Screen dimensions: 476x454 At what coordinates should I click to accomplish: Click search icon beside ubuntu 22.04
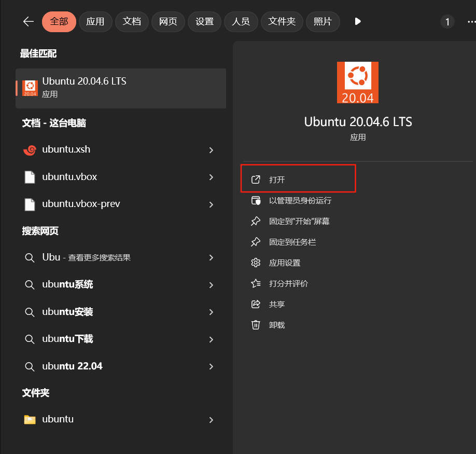tap(30, 366)
